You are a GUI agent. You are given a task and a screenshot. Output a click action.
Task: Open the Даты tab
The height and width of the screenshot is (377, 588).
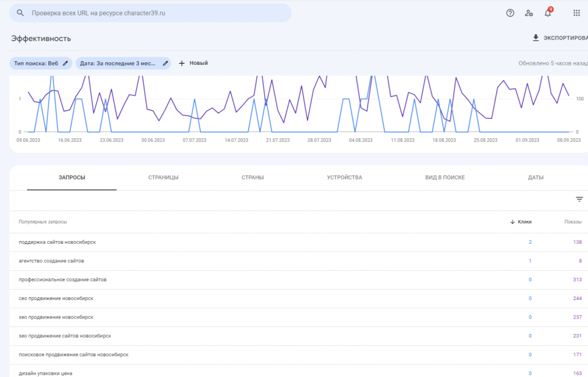point(536,177)
